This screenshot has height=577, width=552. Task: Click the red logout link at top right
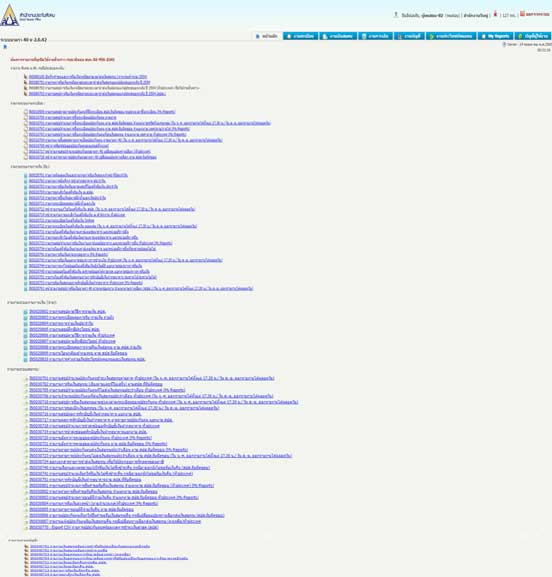coord(535,14)
